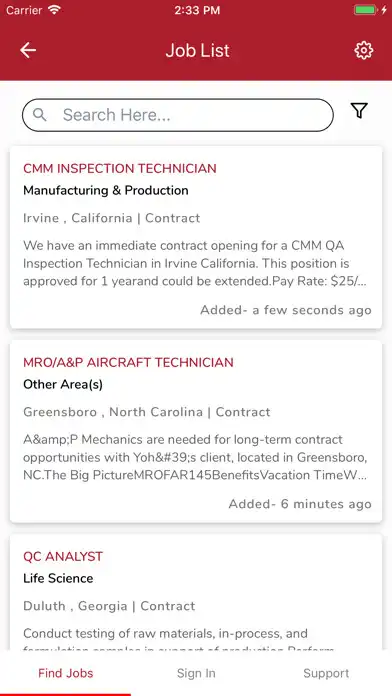392x696 pixels.
Task: Click the magnifier icon in search bar
Action: (x=40, y=115)
